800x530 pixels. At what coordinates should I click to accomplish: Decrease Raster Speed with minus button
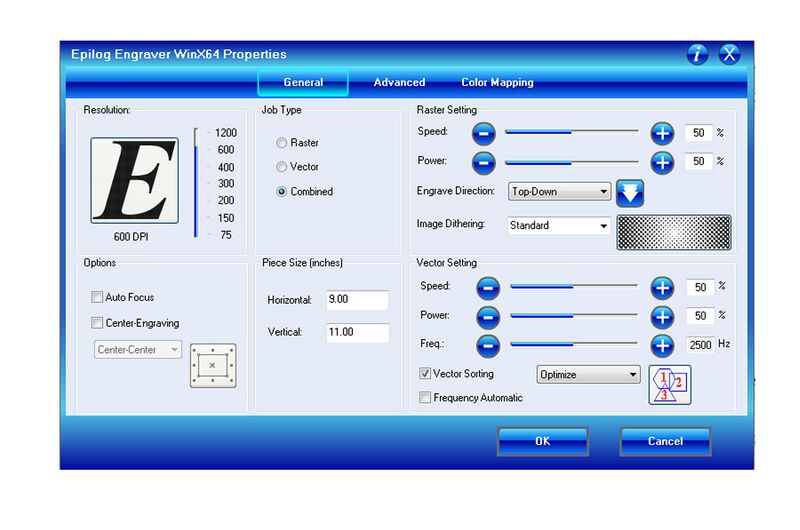(483, 134)
